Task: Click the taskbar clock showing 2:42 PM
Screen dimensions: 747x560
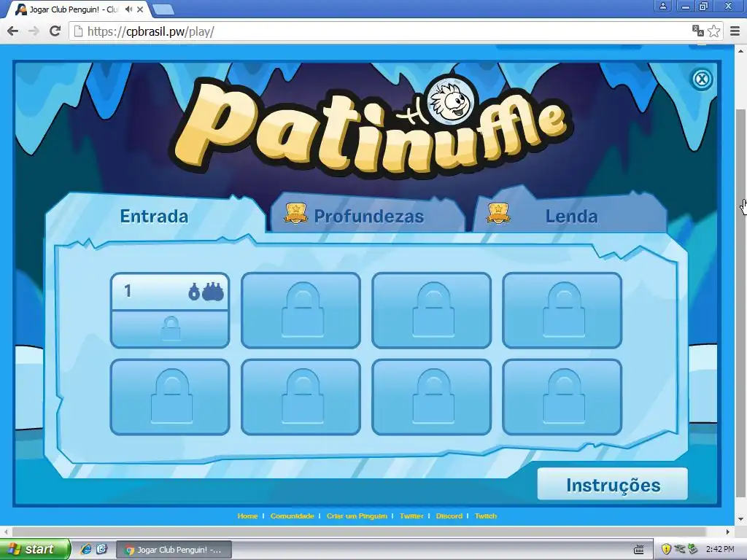Action: (x=720, y=549)
